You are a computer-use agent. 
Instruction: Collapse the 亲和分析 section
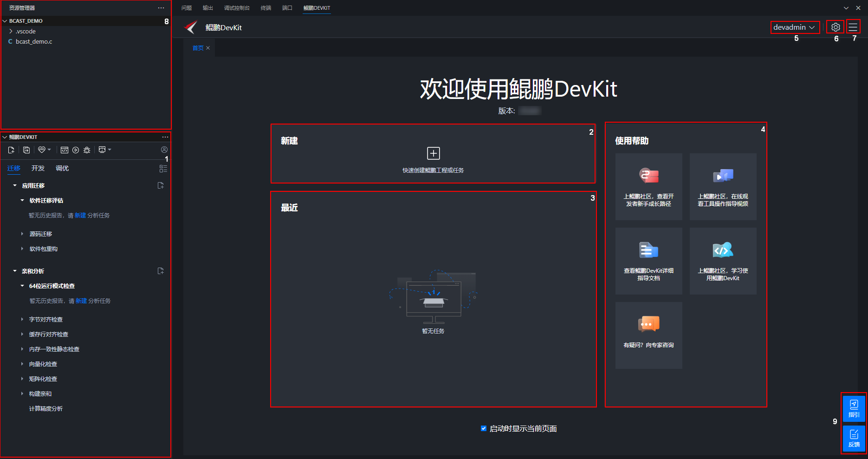pyautogui.click(x=15, y=271)
